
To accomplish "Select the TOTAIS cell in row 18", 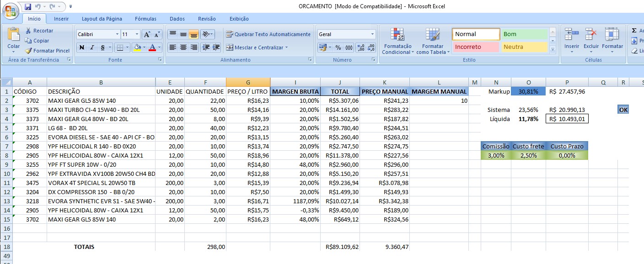I will (x=84, y=247).
